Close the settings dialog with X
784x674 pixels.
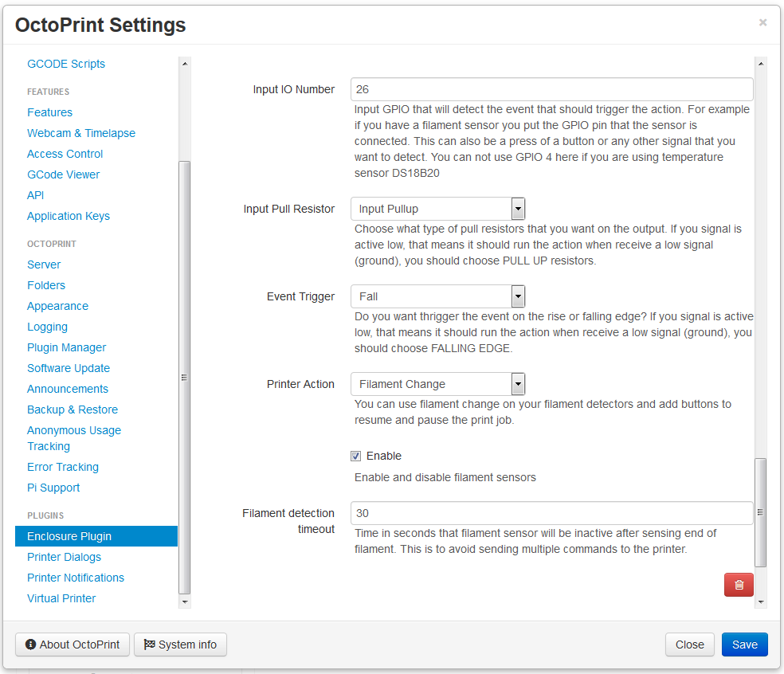coord(762,22)
